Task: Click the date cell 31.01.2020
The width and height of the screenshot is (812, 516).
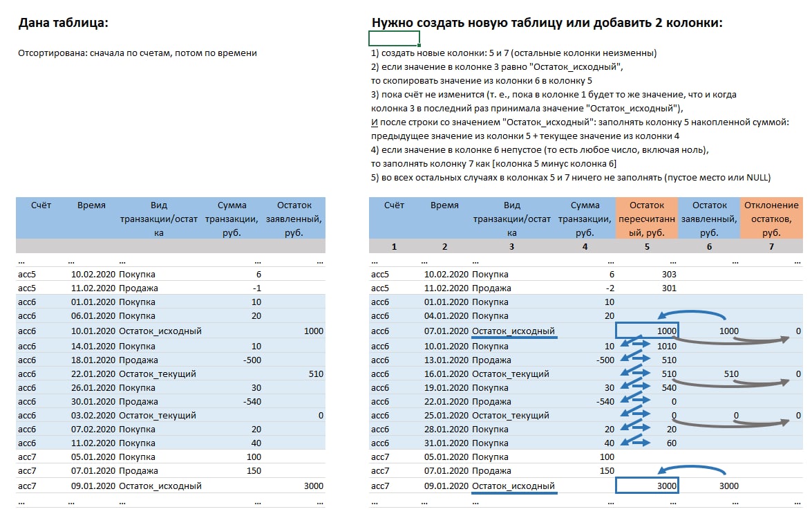Action: [x=446, y=443]
